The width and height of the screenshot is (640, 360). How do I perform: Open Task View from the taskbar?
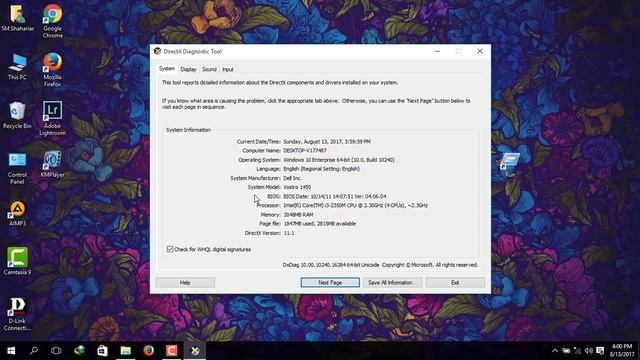[x=56, y=351]
